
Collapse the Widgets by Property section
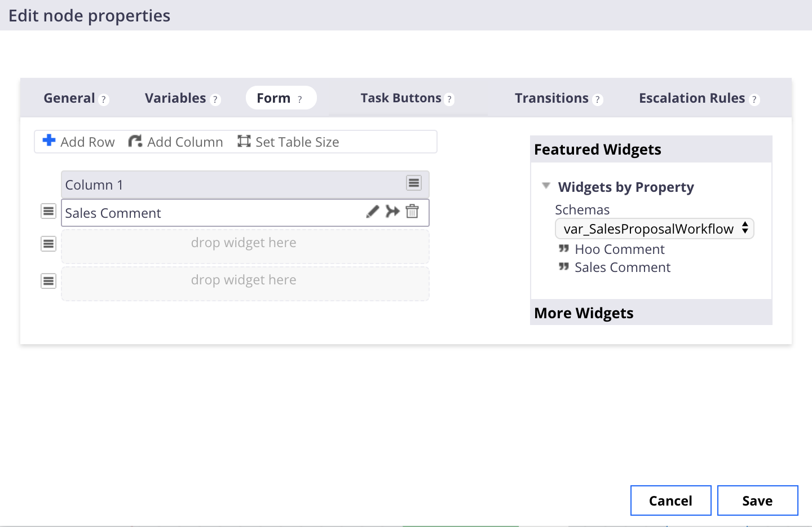tap(546, 186)
